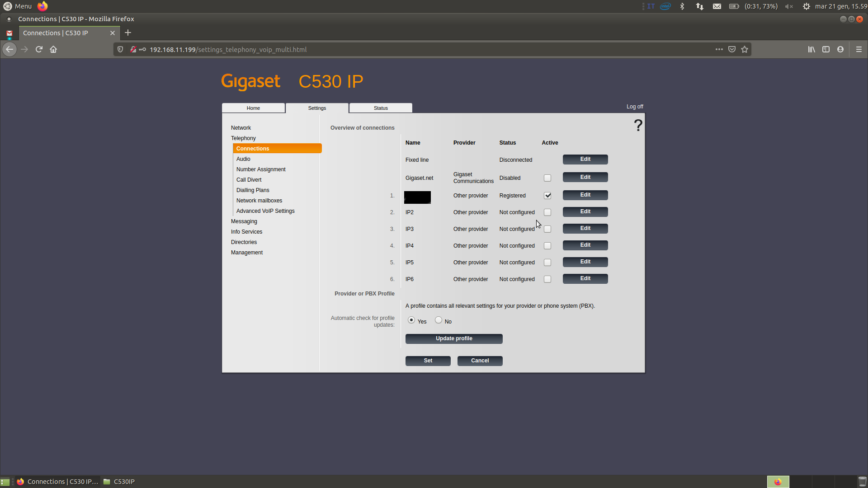Open the Telephony section
The height and width of the screenshot is (488, 868).
(x=243, y=138)
